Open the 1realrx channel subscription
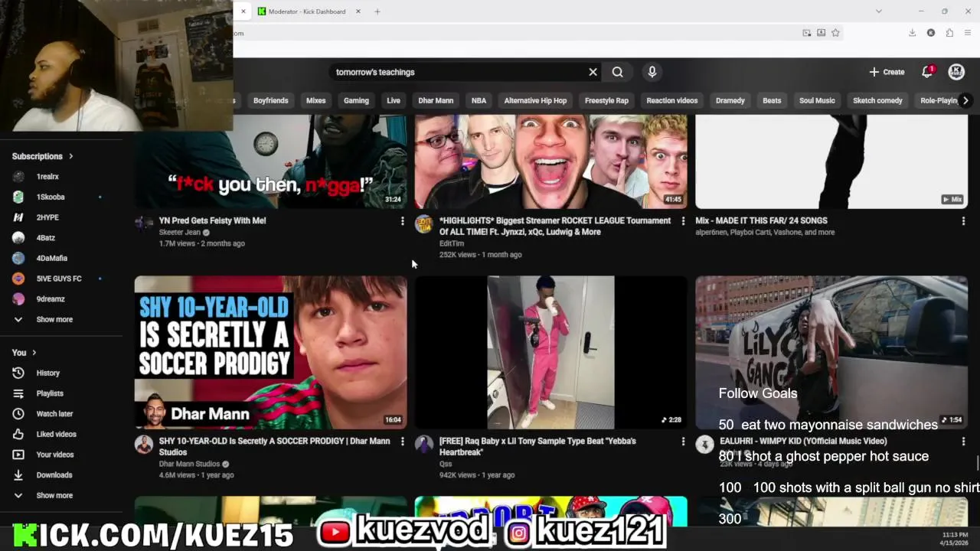The width and height of the screenshot is (980, 551). [61, 177]
